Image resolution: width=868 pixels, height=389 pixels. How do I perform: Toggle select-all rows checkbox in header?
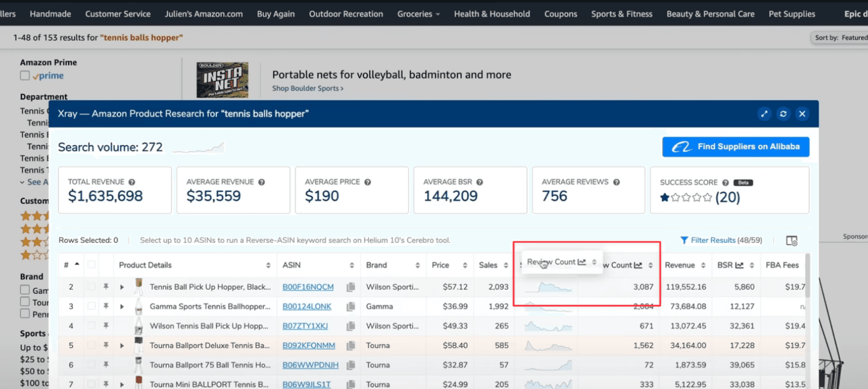[x=91, y=265]
